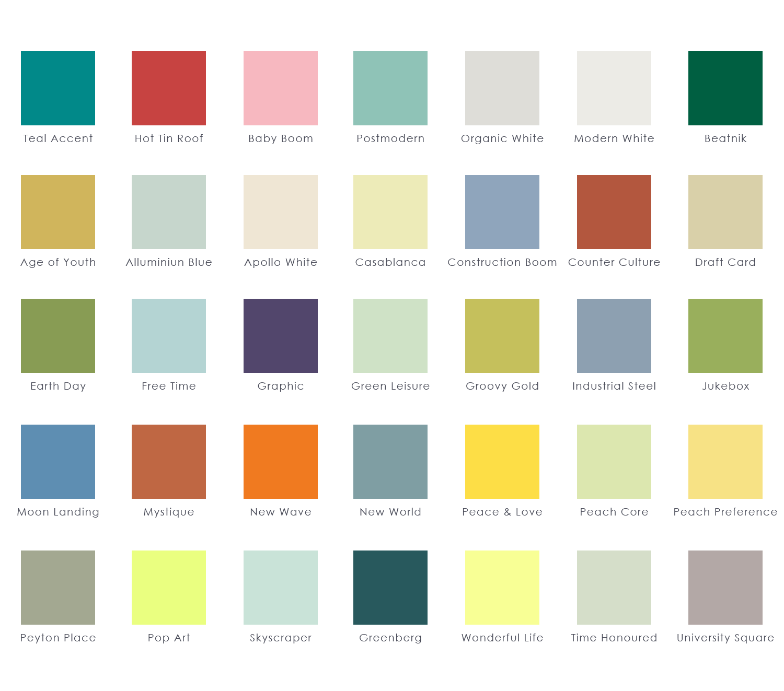Click the 'Industrial Steel' label text

coord(614,386)
